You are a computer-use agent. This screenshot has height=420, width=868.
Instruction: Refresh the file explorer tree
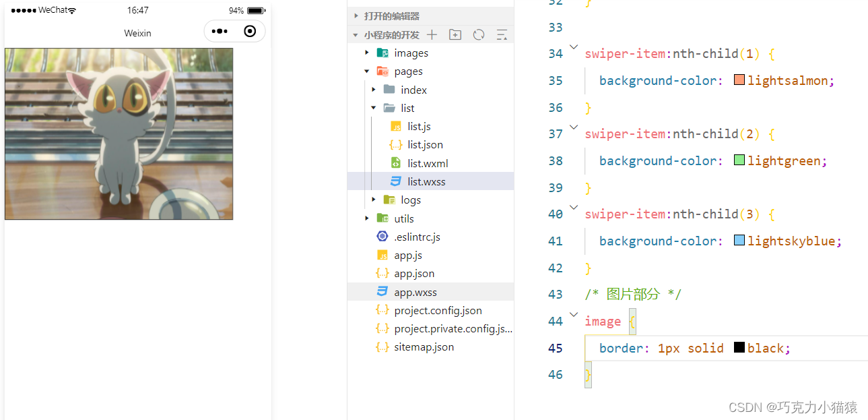point(479,34)
